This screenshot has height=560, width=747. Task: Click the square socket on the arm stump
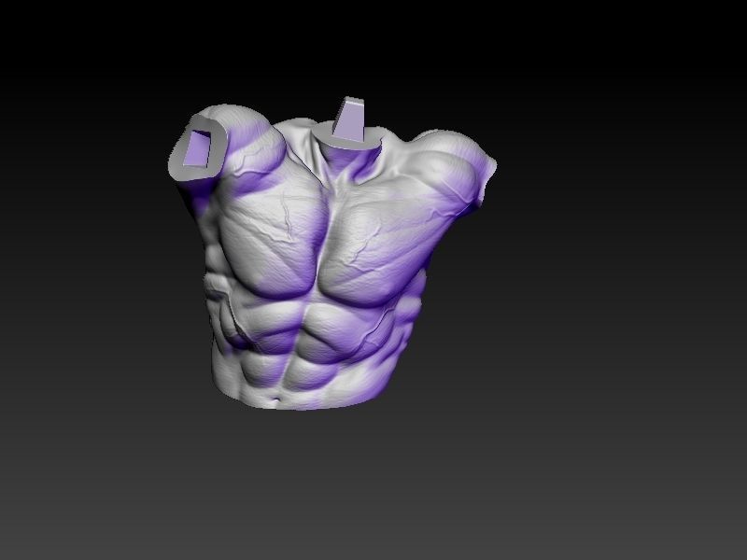[197, 148]
